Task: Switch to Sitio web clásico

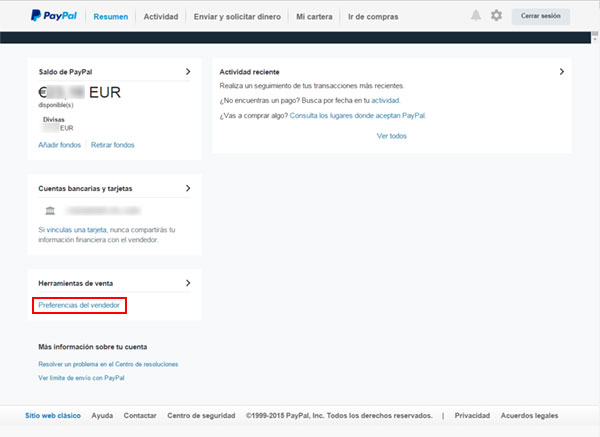Action: pyautogui.click(x=53, y=416)
